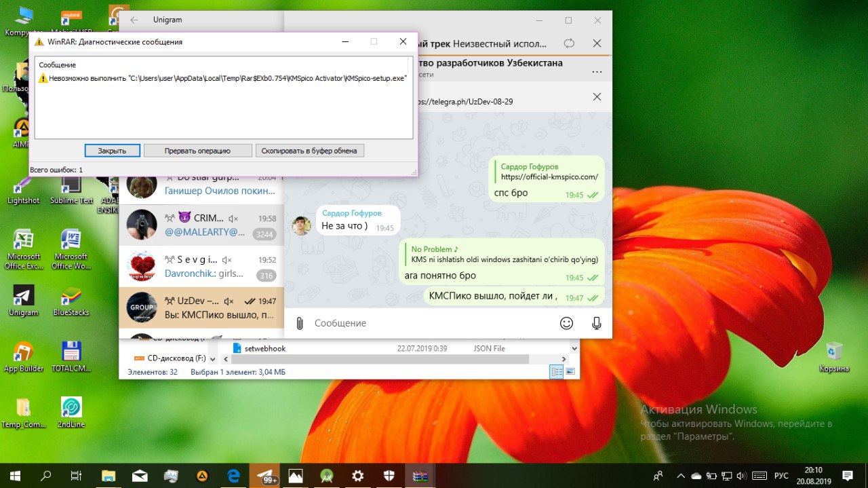The height and width of the screenshot is (488, 868).
Task: Open Microsoft Office Word desktop shortcut
Action: (x=71, y=249)
